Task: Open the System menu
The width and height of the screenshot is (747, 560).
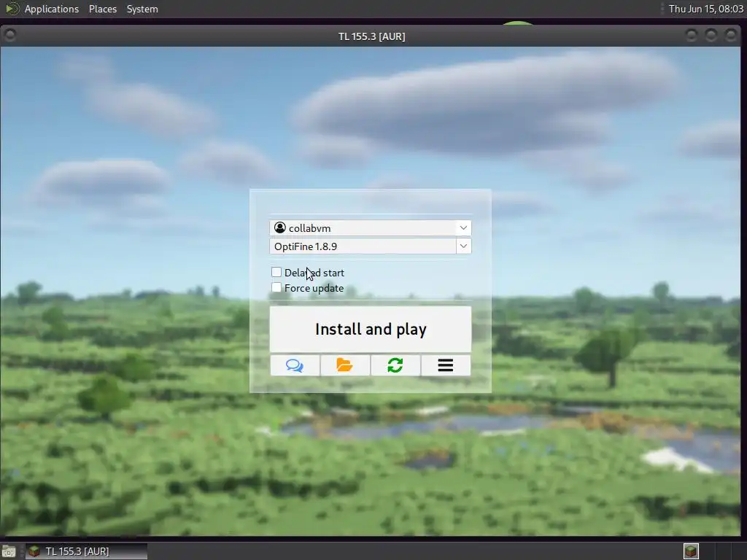Action: point(142,9)
